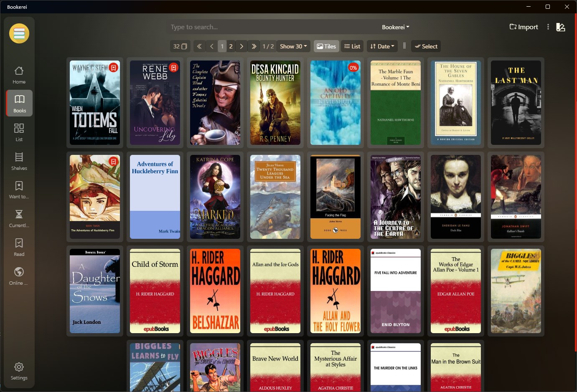Click the edit pencil icon beside Import

click(x=561, y=27)
